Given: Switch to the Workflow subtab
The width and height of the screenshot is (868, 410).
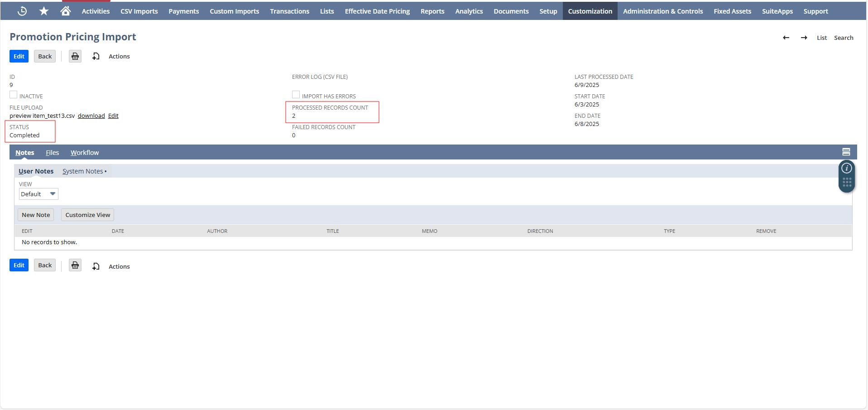Looking at the screenshot, I should click(85, 153).
